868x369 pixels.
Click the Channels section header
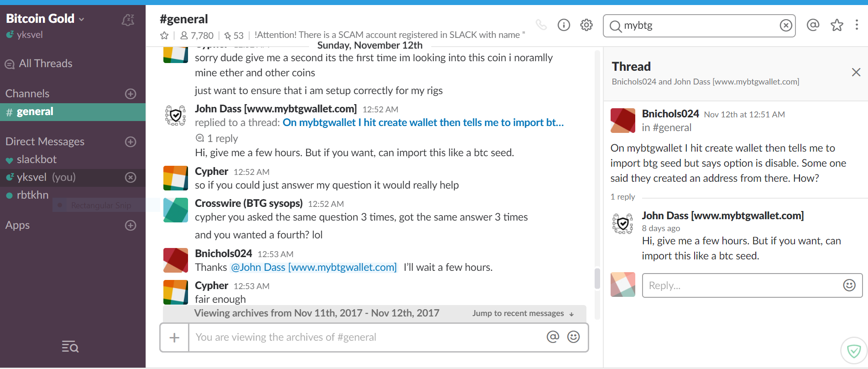tap(27, 94)
